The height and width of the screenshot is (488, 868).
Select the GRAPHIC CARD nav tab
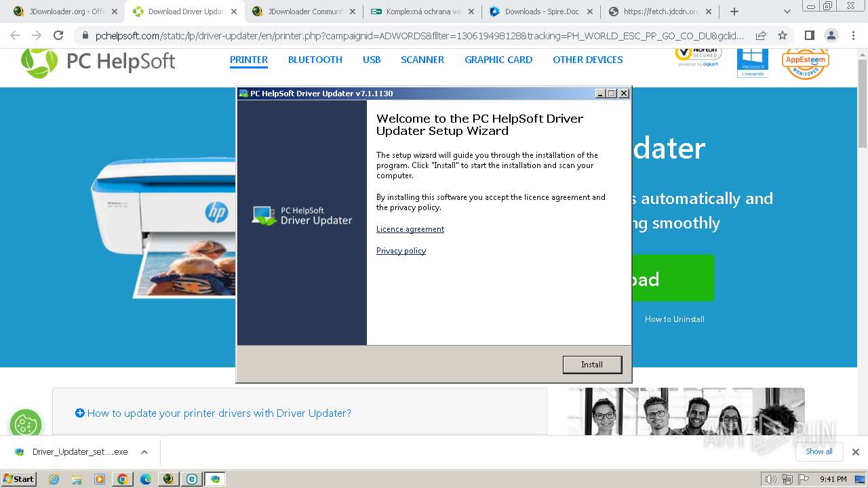tap(498, 60)
